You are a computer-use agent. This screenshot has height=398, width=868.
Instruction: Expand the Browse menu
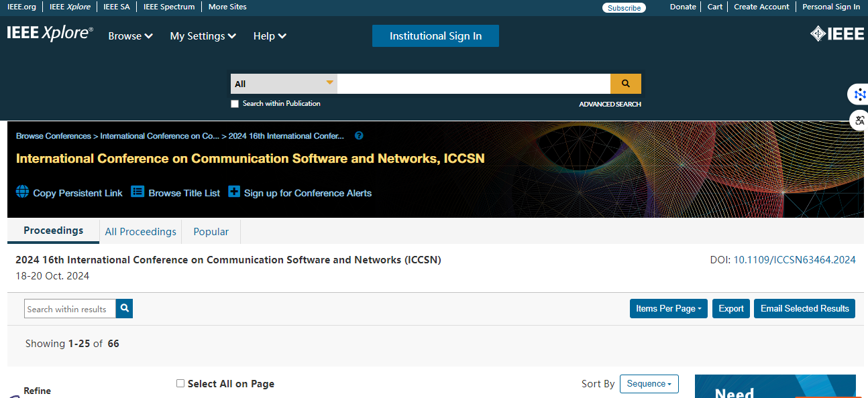tap(131, 36)
